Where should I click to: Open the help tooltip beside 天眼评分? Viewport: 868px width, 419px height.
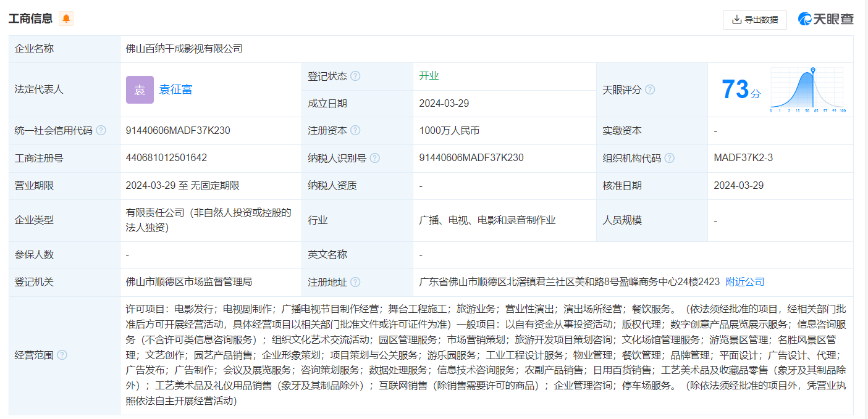coord(650,90)
